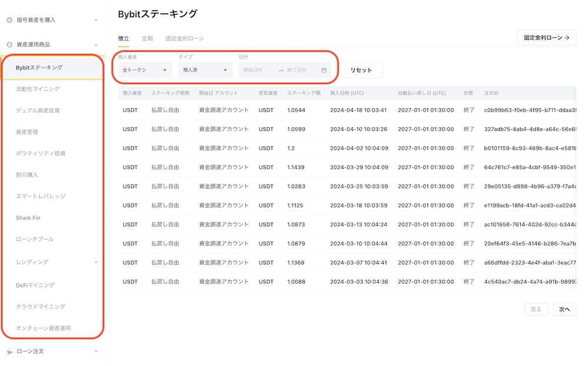The width and height of the screenshot is (588, 366).
Task: Open オンチェーン資産運用 in sidebar
Action: 44,328
